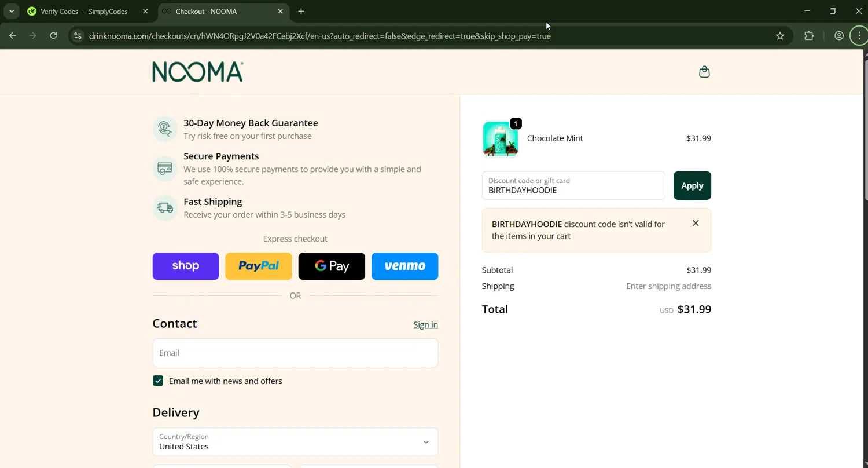
Task: Open the shopping bag cart icon
Action: tap(704, 72)
